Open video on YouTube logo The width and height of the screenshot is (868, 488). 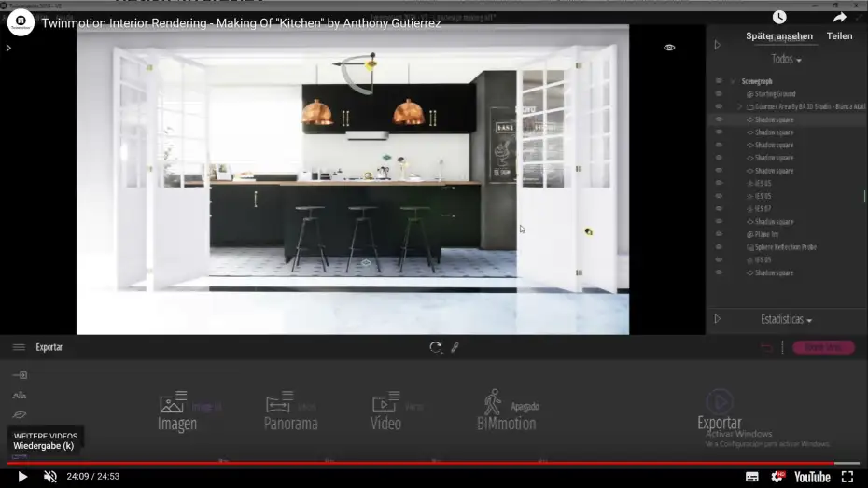[x=812, y=477]
